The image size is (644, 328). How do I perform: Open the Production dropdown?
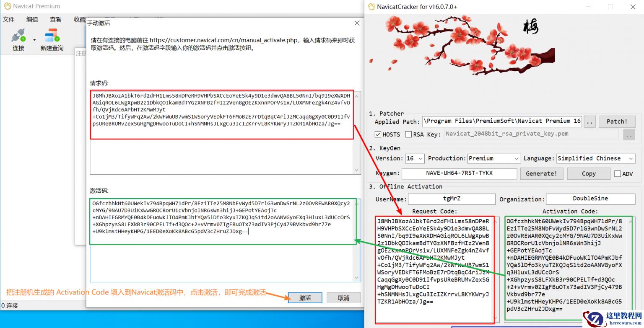coord(494,158)
